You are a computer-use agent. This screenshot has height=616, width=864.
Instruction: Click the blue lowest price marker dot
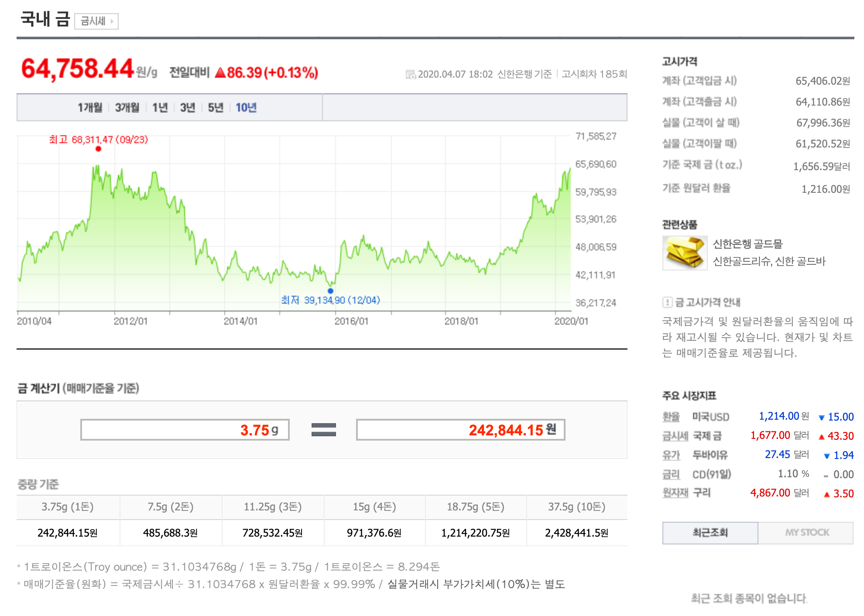pyautogui.click(x=330, y=291)
